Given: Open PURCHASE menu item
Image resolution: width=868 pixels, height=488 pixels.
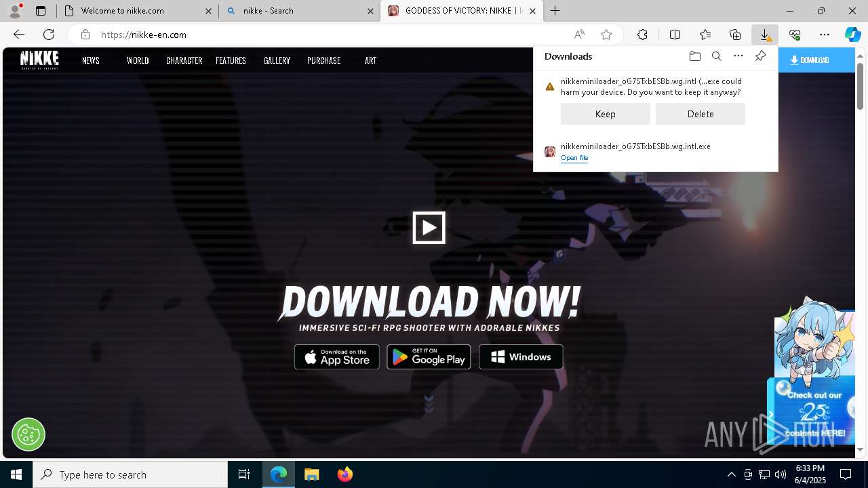Looking at the screenshot, I should [x=323, y=60].
